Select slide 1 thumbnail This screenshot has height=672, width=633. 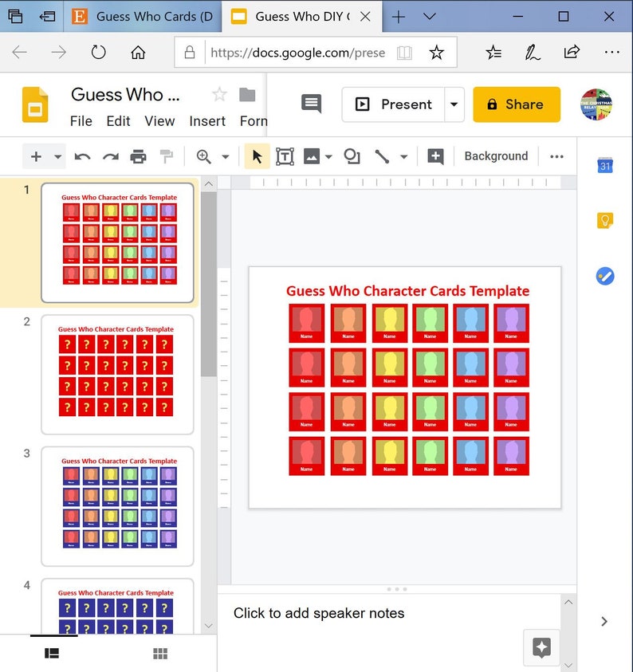tap(117, 243)
